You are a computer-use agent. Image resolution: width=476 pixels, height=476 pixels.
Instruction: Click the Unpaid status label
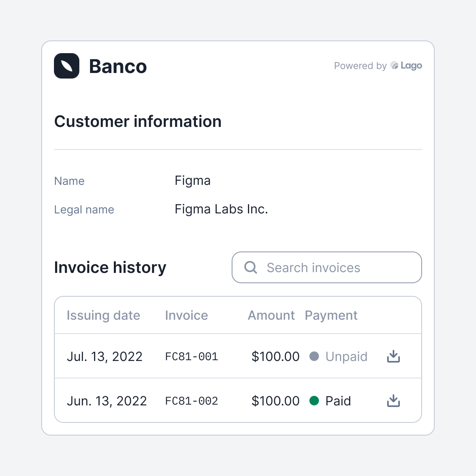[x=346, y=357]
